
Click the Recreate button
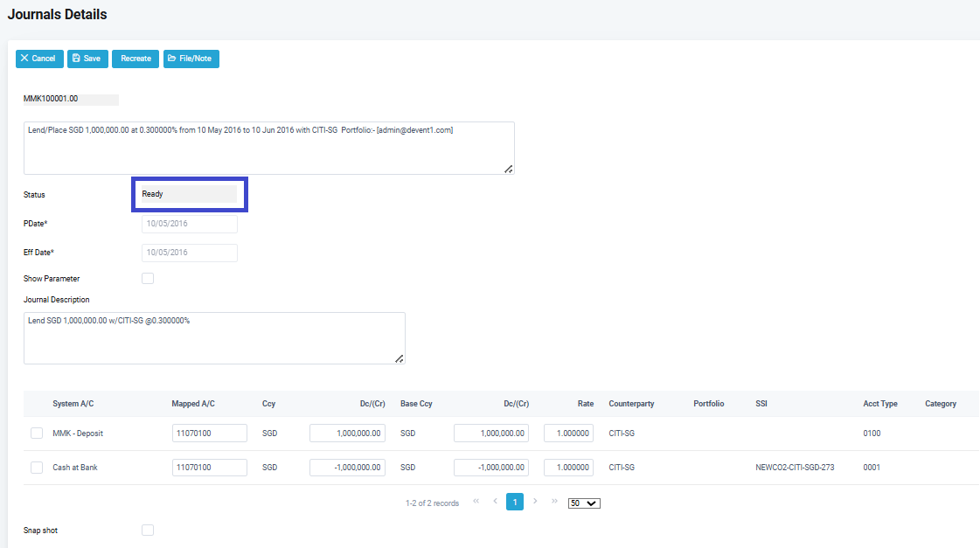(135, 59)
